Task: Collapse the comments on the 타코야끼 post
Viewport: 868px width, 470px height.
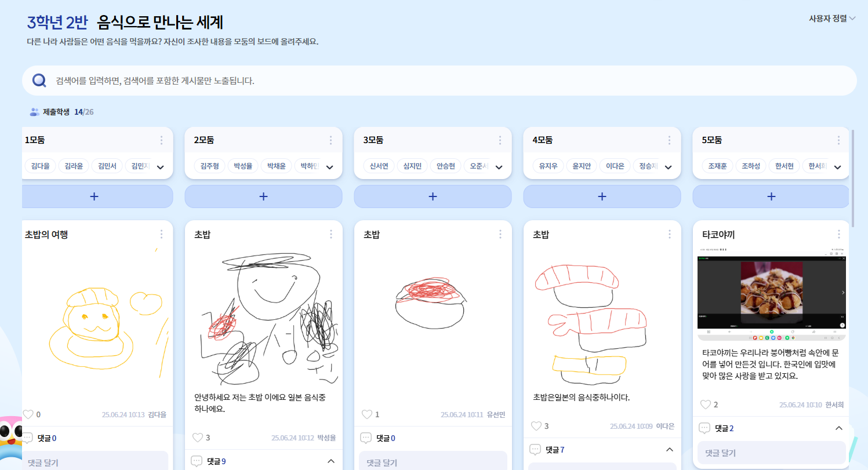Action: 838,428
